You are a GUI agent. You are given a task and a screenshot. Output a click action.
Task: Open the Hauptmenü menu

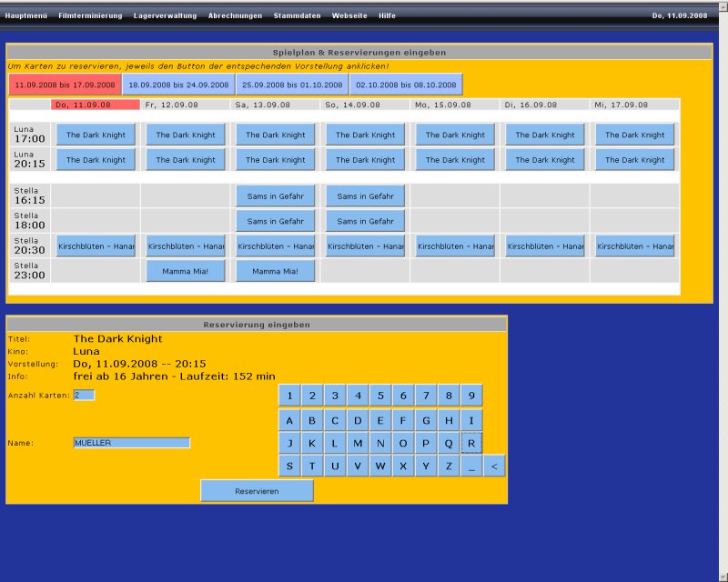click(25, 15)
